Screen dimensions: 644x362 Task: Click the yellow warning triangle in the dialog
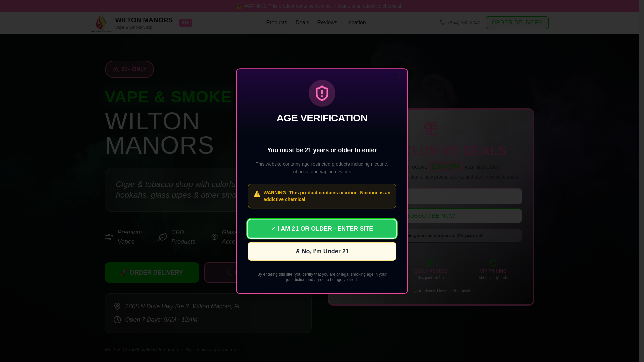tap(257, 194)
